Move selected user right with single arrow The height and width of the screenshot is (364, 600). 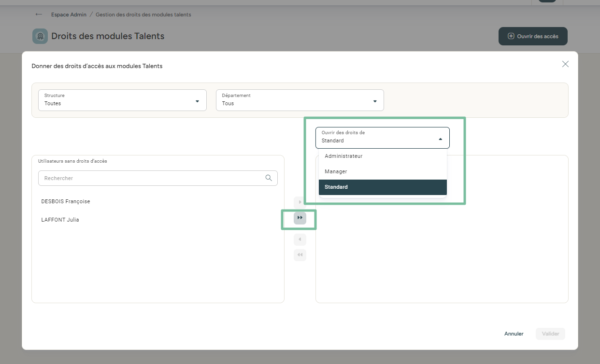tap(300, 202)
